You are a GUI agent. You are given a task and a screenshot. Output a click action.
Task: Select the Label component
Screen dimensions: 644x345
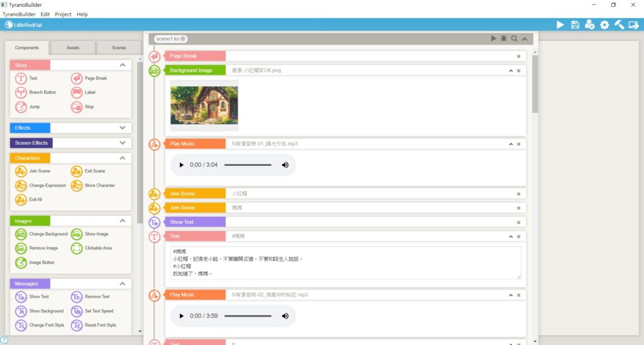pos(83,92)
